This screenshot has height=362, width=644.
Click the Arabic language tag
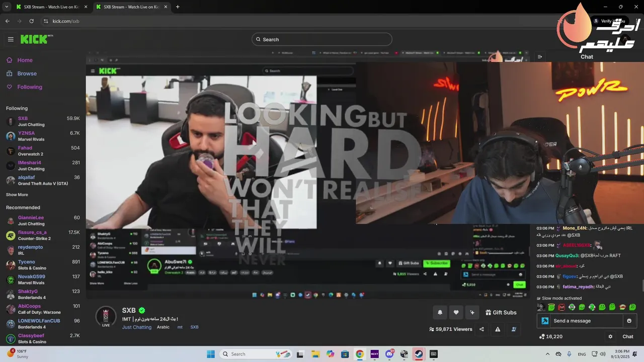point(163,327)
